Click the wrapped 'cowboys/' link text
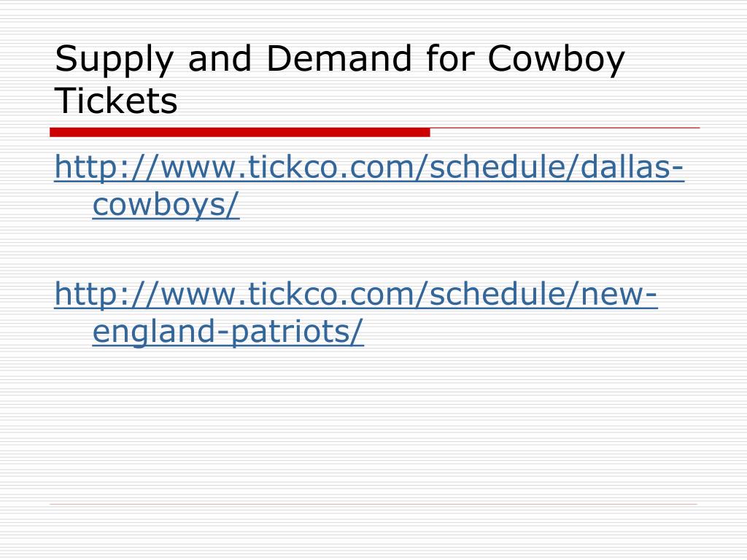 [166, 205]
